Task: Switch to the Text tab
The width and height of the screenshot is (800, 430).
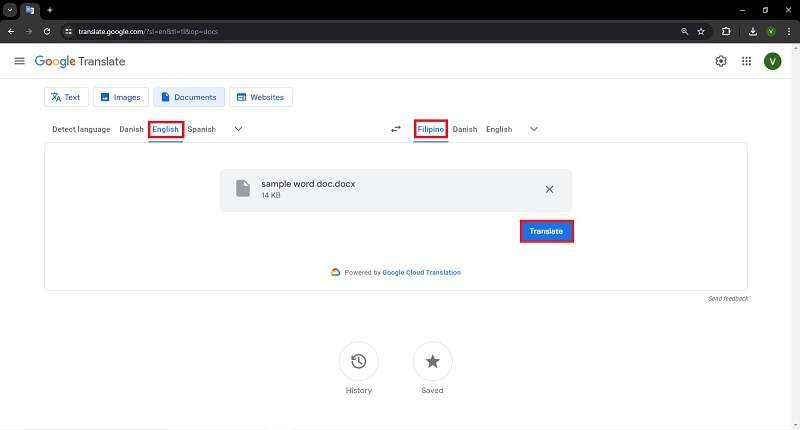Action: tap(66, 97)
